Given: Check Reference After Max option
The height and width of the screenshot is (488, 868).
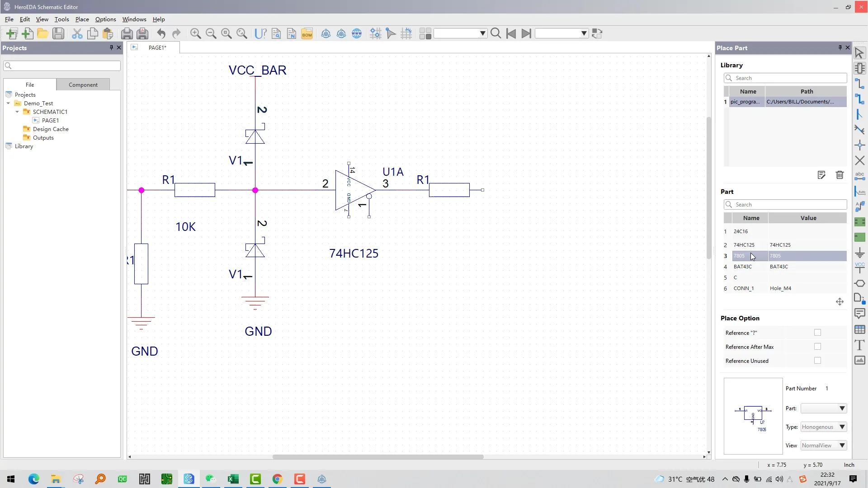Looking at the screenshot, I should click(x=817, y=347).
